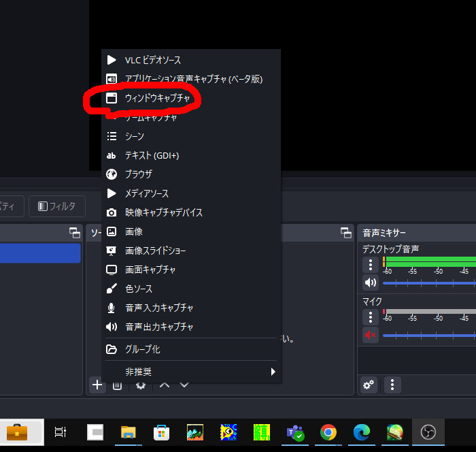Move source down with the down arrow
Screen dimensions: 476x452
184,385
